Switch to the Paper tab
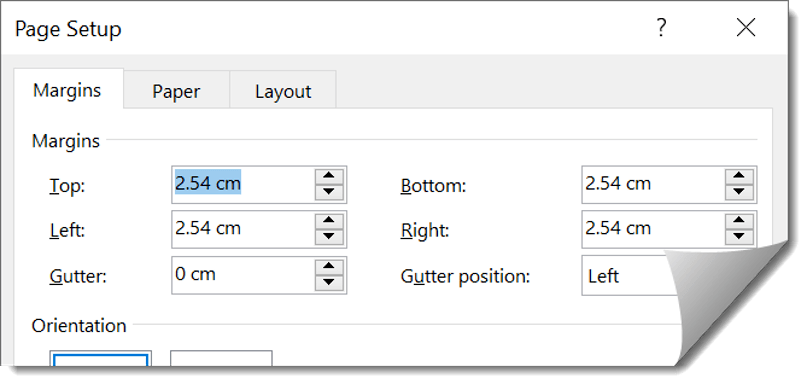Viewport: 807px width, 384px height. (176, 91)
